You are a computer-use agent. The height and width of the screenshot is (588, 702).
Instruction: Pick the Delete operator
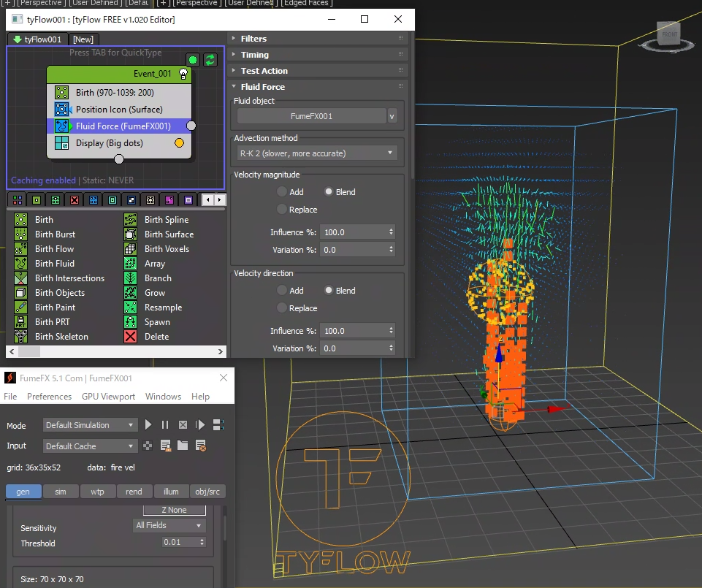(146, 337)
